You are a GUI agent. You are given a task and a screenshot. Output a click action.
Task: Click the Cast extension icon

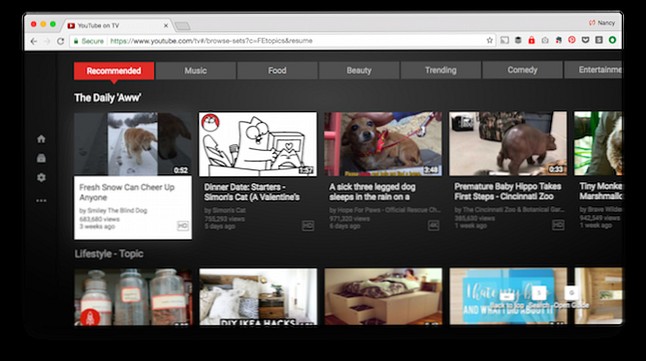point(505,40)
